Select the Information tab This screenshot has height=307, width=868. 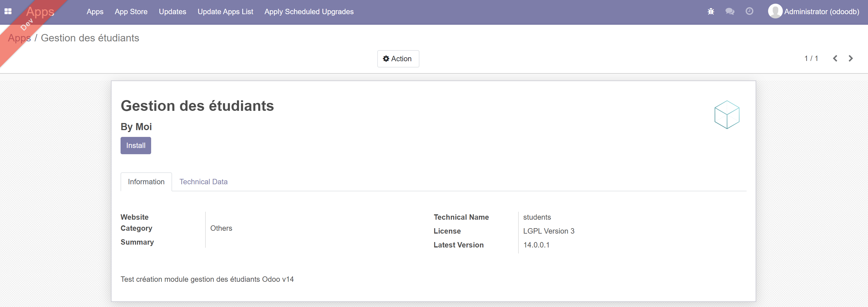click(146, 182)
